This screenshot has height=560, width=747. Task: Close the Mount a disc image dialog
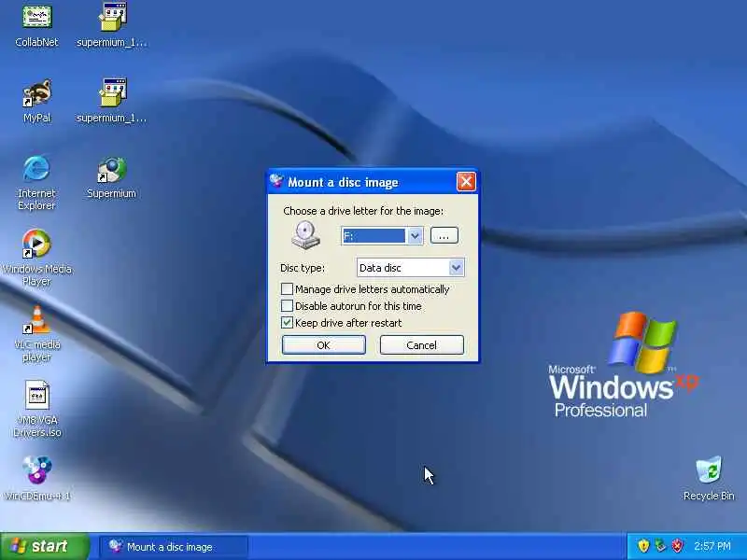tap(466, 181)
